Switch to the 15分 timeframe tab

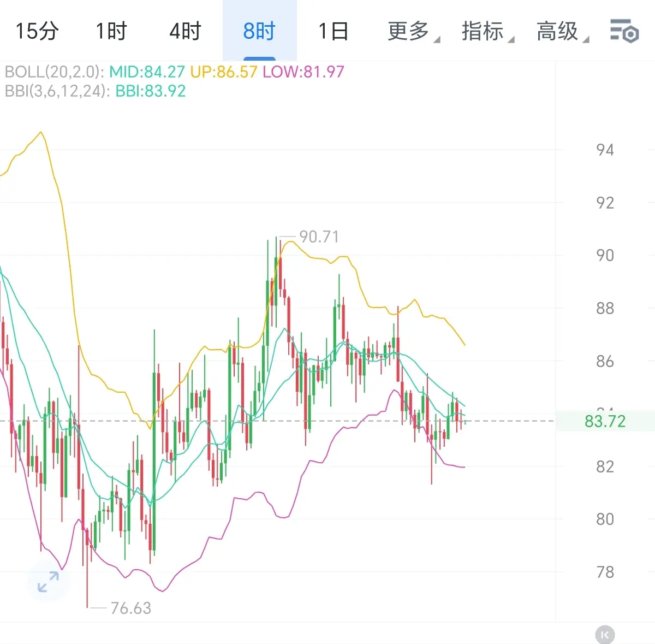tap(37, 31)
